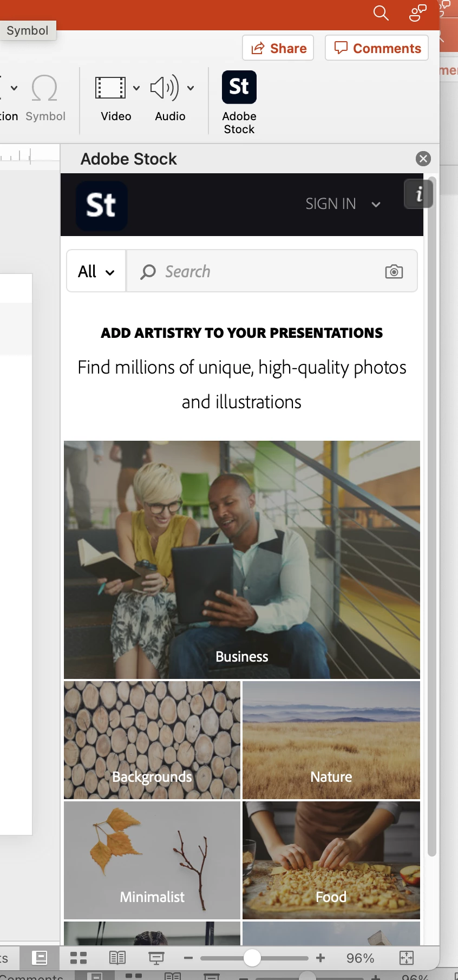Click the Video filmstrip icon
Viewport: 458px width, 980px height.
point(110,88)
